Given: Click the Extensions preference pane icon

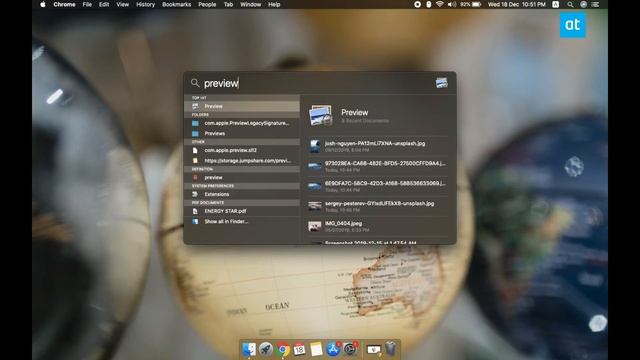Looking at the screenshot, I should click(x=195, y=194).
